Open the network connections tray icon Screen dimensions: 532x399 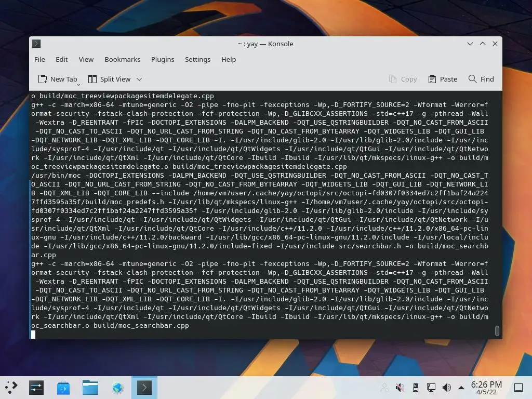431,388
